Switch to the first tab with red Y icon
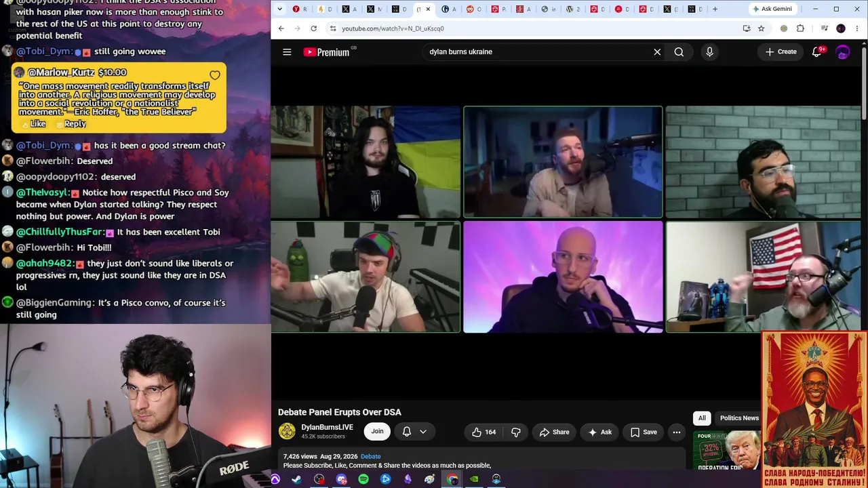This screenshot has height=488, width=868. coord(300,9)
